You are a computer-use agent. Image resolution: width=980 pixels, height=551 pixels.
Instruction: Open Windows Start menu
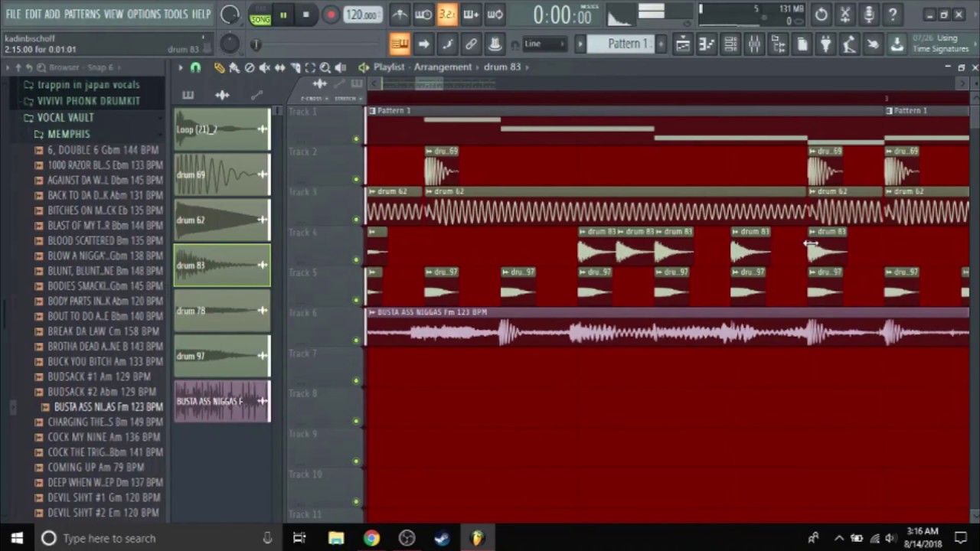point(17,538)
